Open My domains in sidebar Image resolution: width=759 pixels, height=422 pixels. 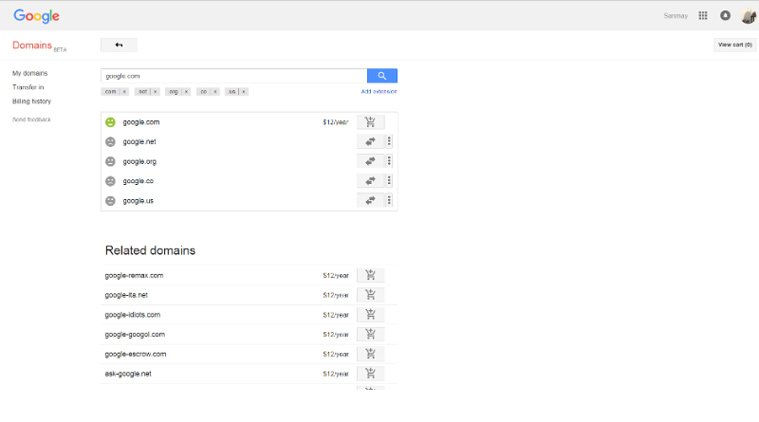click(30, 73)
